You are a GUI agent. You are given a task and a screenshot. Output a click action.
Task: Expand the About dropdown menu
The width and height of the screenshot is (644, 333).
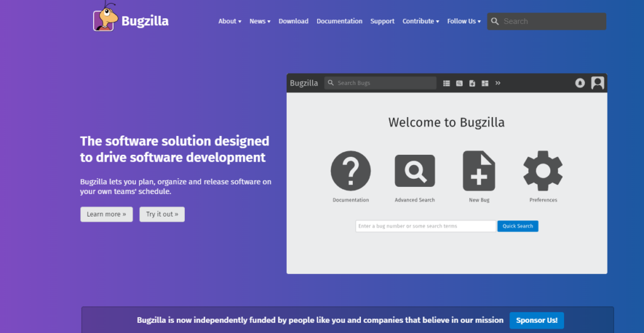(x=230, y=21)
